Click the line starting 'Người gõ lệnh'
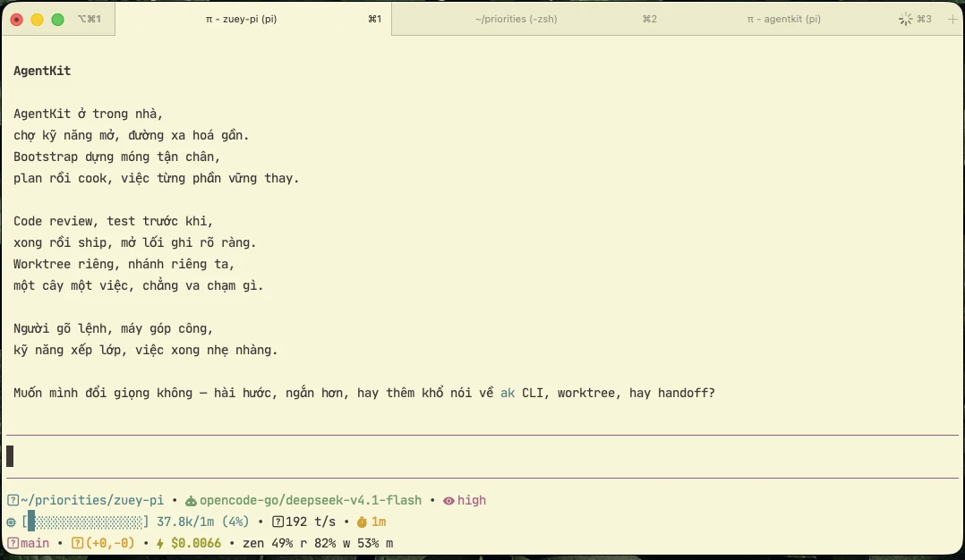965x560 pixels. (113, 329)
